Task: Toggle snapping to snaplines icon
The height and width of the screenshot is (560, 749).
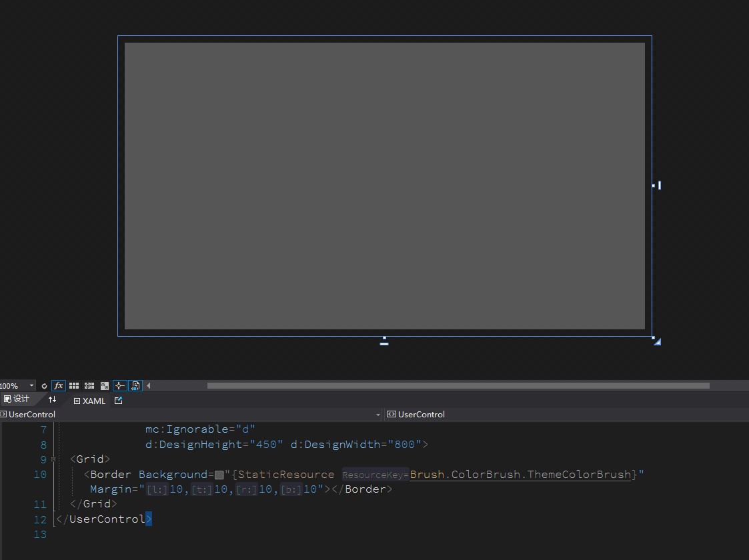Action: click(119, 386)
